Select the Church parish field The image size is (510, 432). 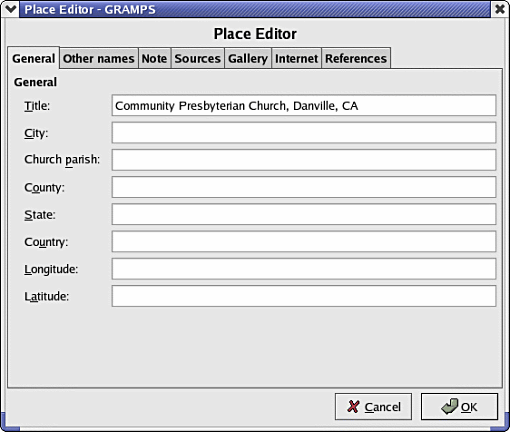304,160
